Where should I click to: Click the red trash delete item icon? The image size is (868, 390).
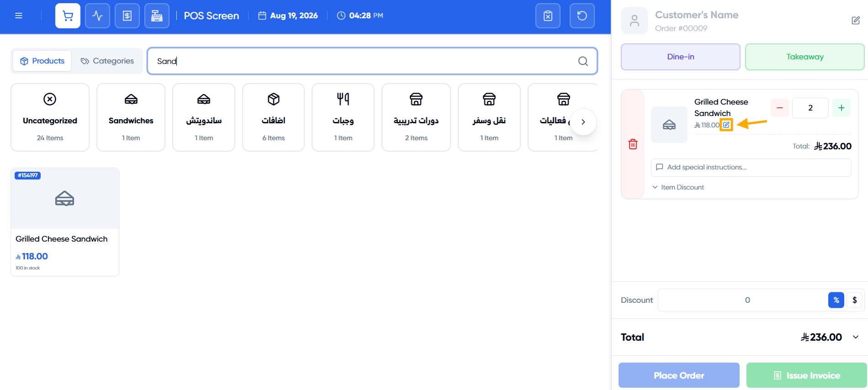click(633, 144)
